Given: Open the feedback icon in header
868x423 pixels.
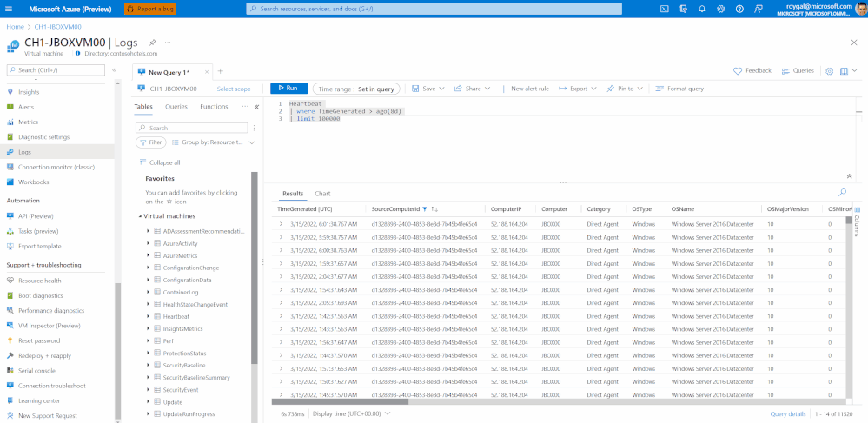Looking at the screenshot, I should (x=759, y=9).
